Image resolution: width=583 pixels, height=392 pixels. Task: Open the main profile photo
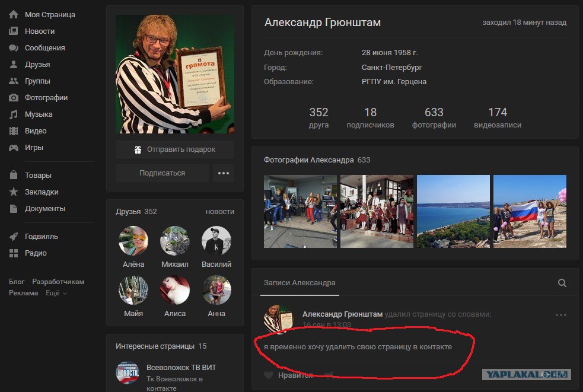[x=175, y=74]
